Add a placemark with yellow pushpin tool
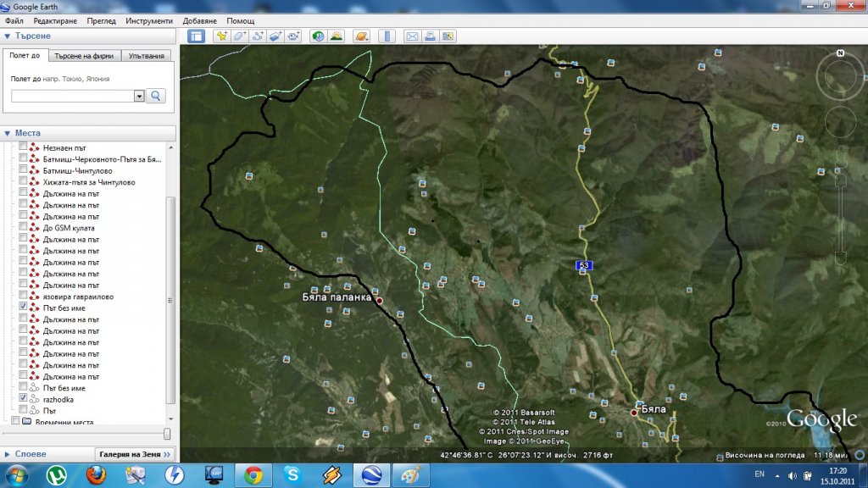868x488 pixels. tap(222, 36)
